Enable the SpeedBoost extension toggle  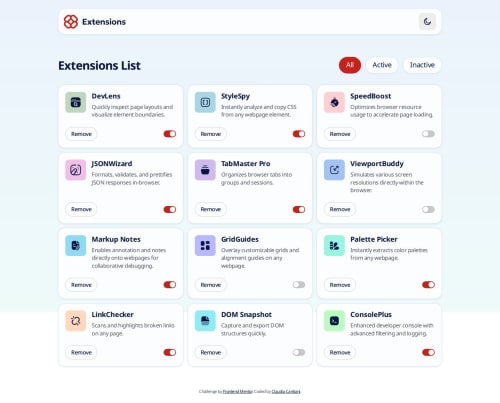[x=428, y=134]
